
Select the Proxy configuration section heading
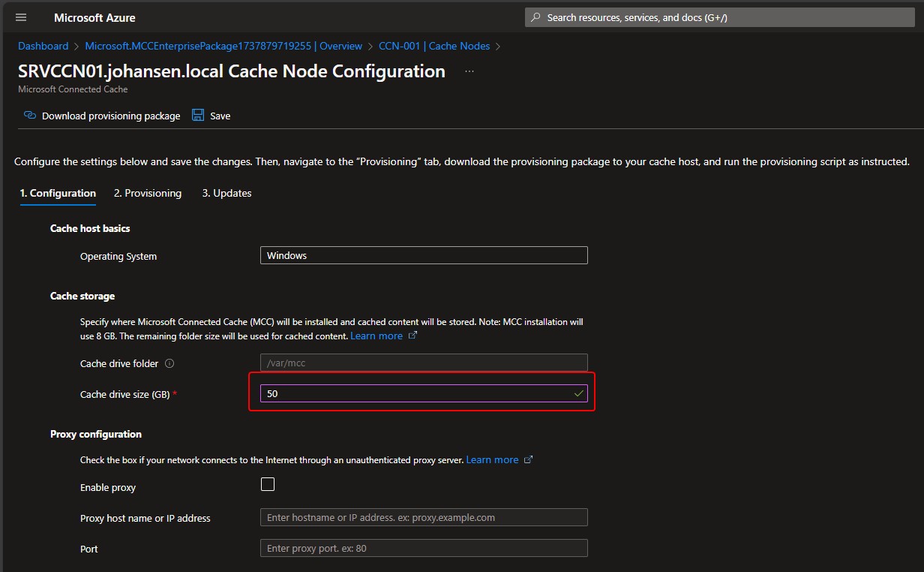[96, 434]
